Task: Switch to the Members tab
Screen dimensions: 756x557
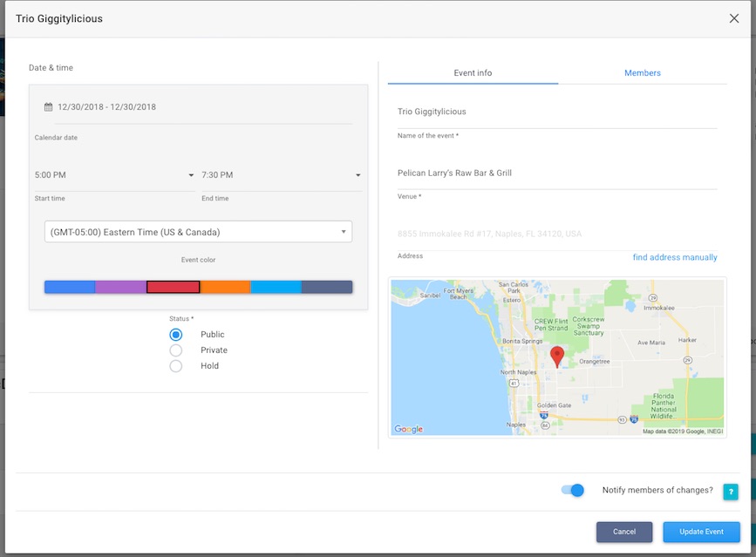Action: pyautogui.click(x=642, y=73)
